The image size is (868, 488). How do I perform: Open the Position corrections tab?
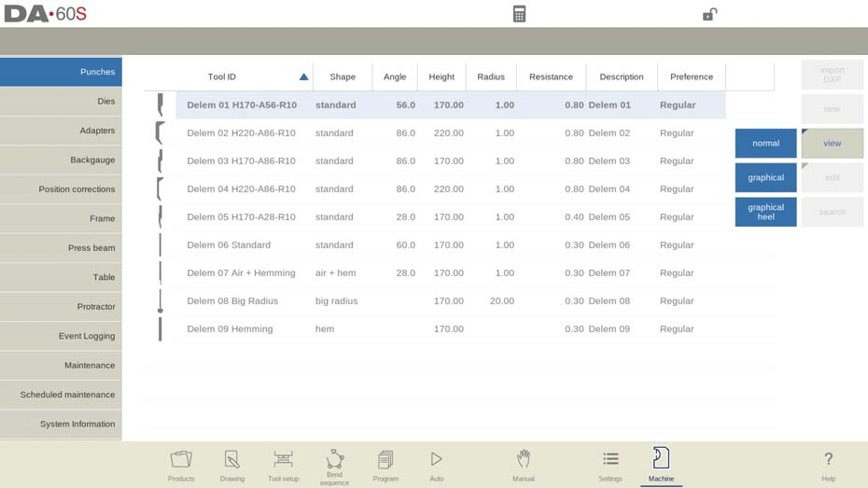point(61,189)
